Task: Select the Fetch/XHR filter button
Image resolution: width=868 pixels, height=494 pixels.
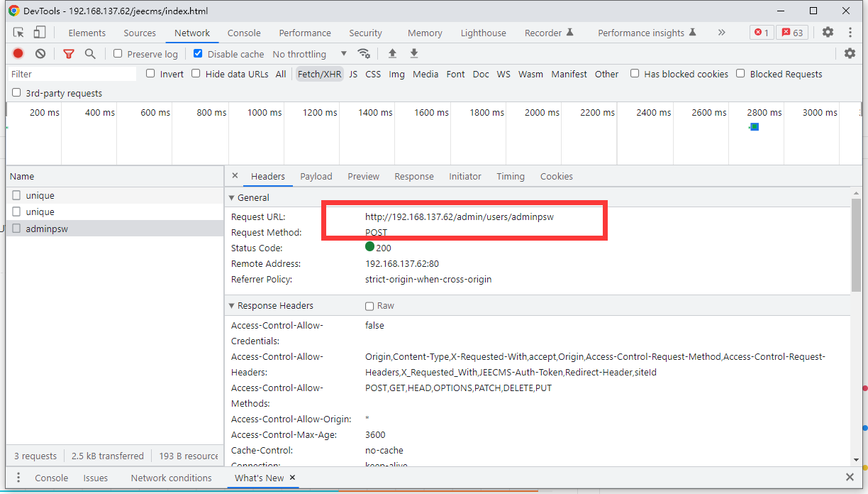Action: tap(319, 74)
